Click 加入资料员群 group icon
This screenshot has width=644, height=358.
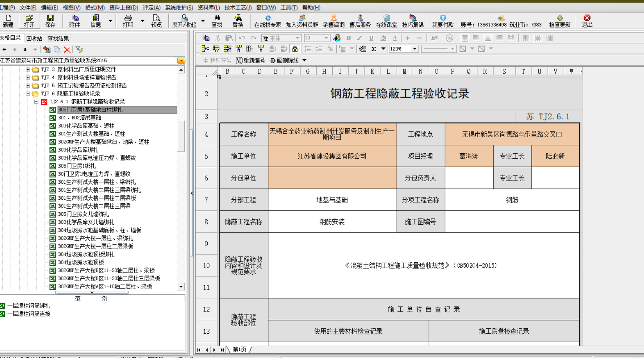coord(302,21)
